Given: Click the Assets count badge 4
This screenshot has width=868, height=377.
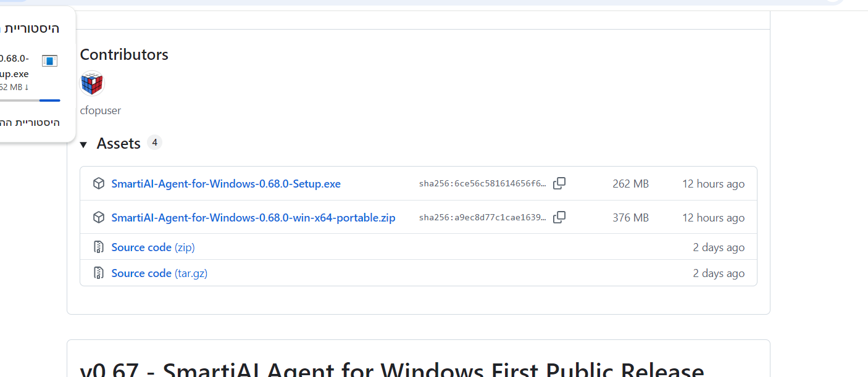Looking at the screenshot, I should coord(154,143).
